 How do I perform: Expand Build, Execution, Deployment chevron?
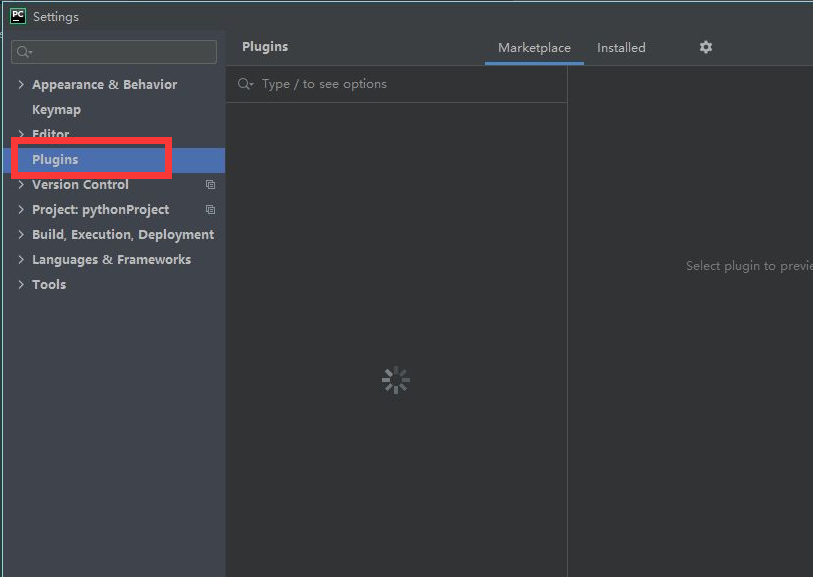pos(21,234)
